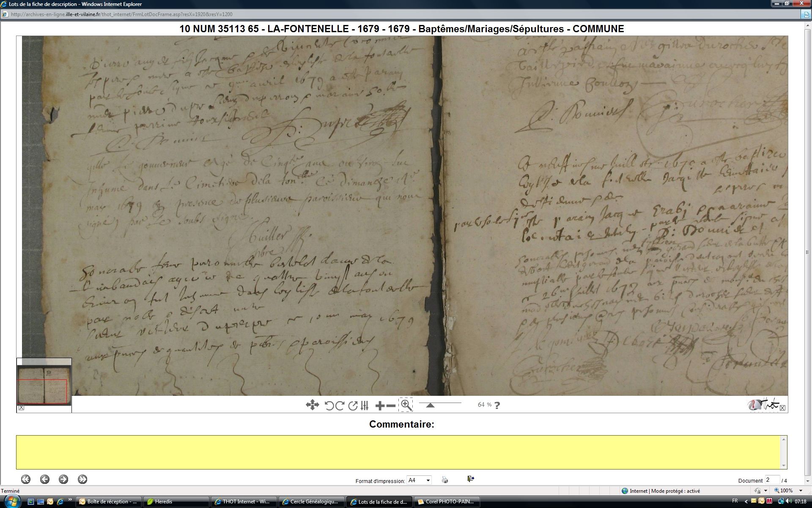Go to the first document page

point(26,479)
